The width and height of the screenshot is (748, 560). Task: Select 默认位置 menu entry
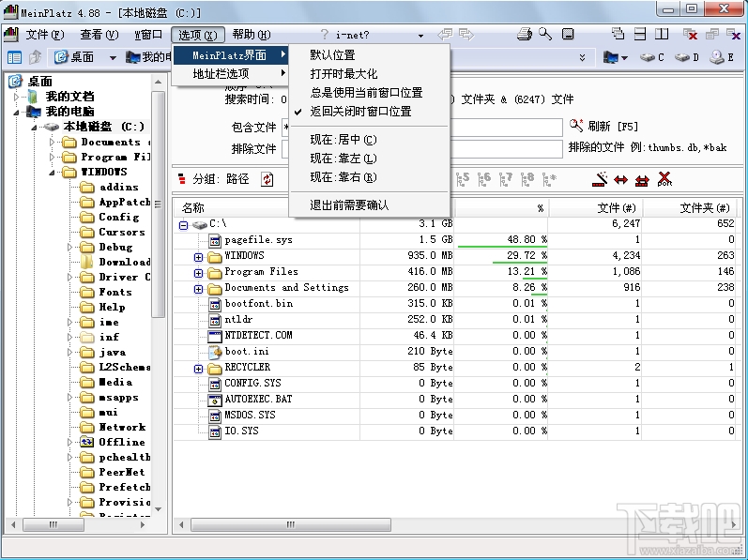369,55
